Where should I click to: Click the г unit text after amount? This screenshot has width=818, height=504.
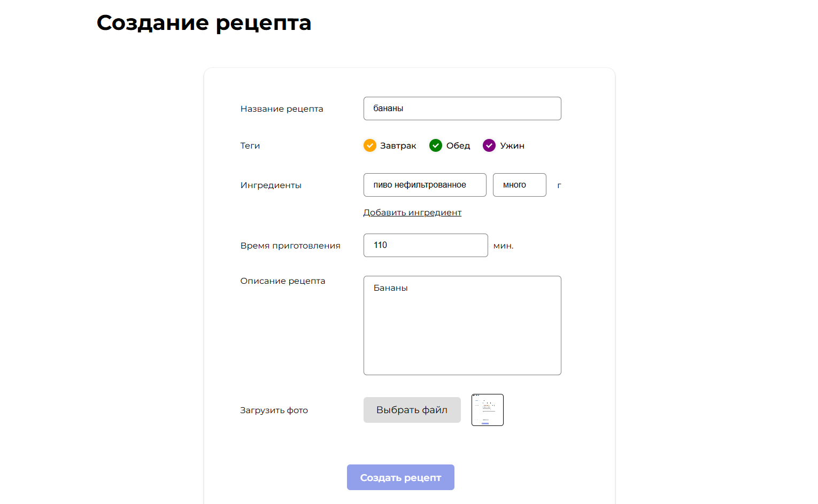pyautogui.click(x=559, y=185)
